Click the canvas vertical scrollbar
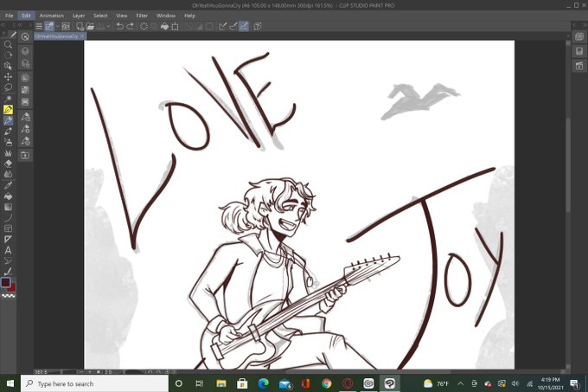 (x=568, y=165)
